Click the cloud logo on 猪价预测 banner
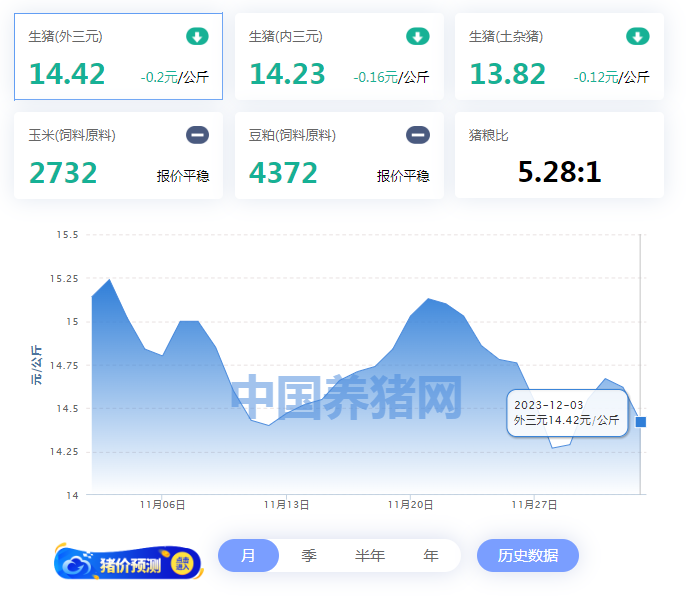 tap(77, 565)
